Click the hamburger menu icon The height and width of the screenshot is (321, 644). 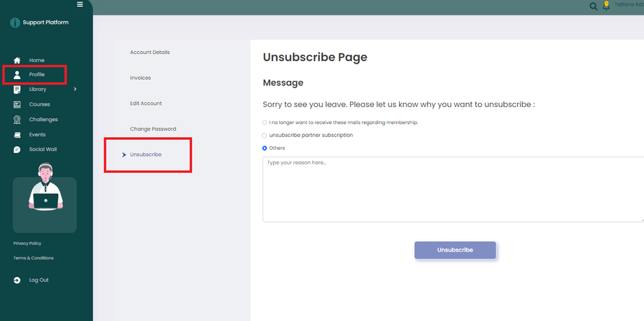[80, 4]
